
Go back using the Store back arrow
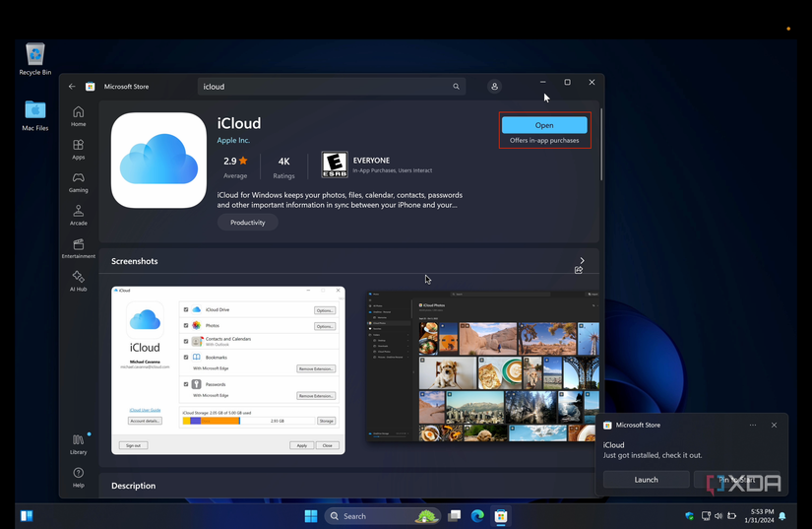[72, 87]
